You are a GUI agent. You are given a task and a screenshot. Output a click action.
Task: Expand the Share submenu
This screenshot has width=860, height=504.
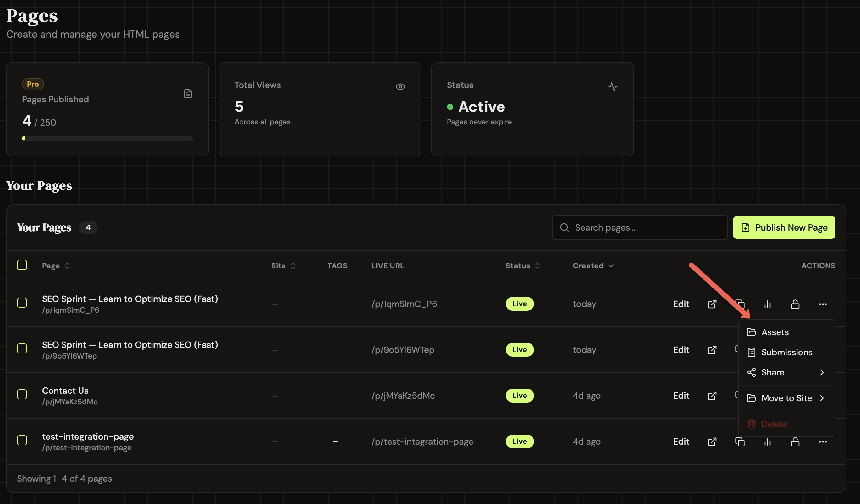point(786,372)
